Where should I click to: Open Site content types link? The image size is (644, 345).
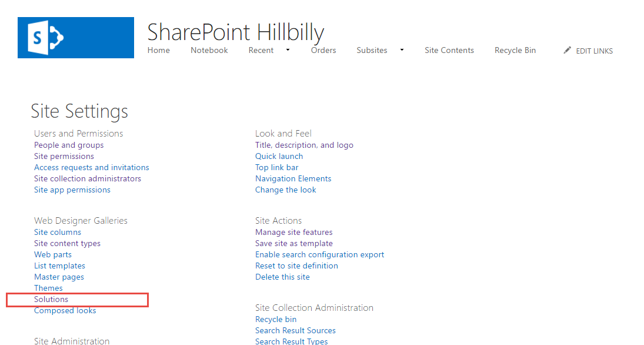[68, 243]
